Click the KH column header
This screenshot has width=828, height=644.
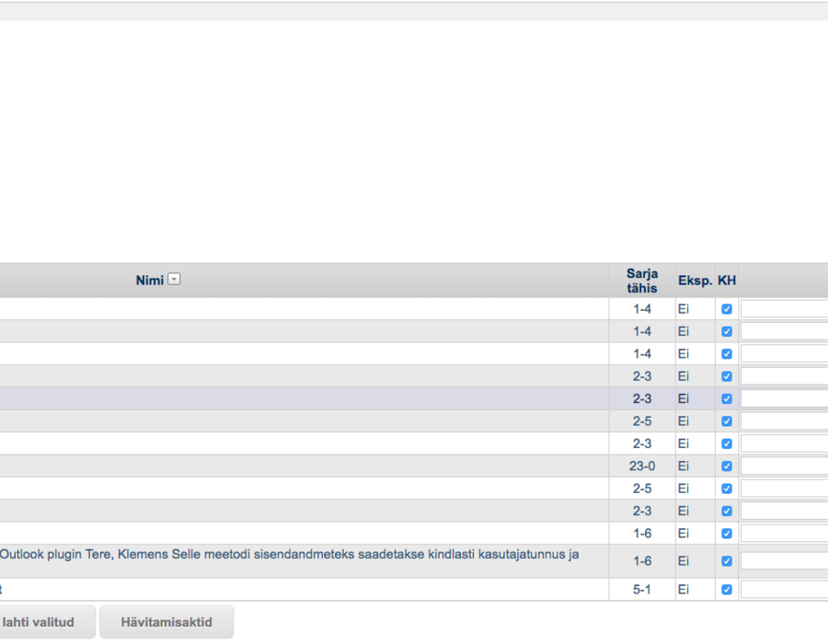click(727, 281)
